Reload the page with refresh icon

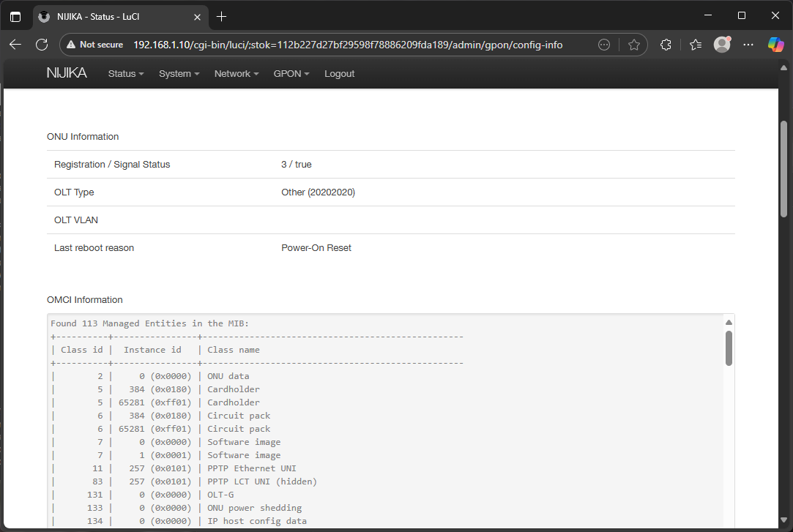[x=42, y=45]
